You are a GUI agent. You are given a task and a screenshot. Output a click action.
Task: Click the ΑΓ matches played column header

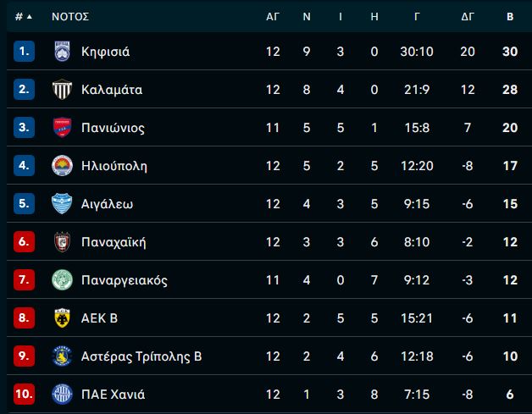pyautogui.click(x=273, y=16)
